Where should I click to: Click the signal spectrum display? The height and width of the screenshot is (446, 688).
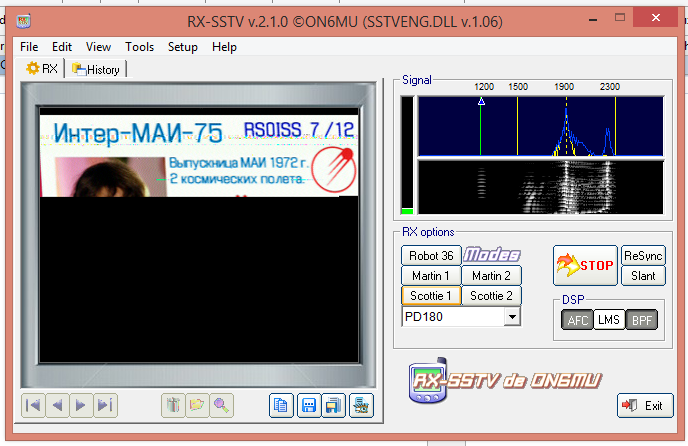pyautogui.click(x=541, y=126)
